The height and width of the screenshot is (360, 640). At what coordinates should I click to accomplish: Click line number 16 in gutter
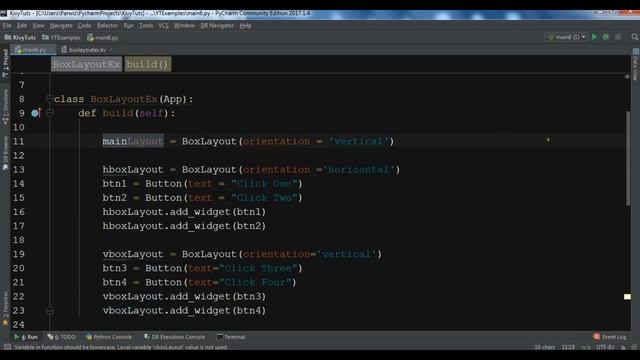(18, 212)
